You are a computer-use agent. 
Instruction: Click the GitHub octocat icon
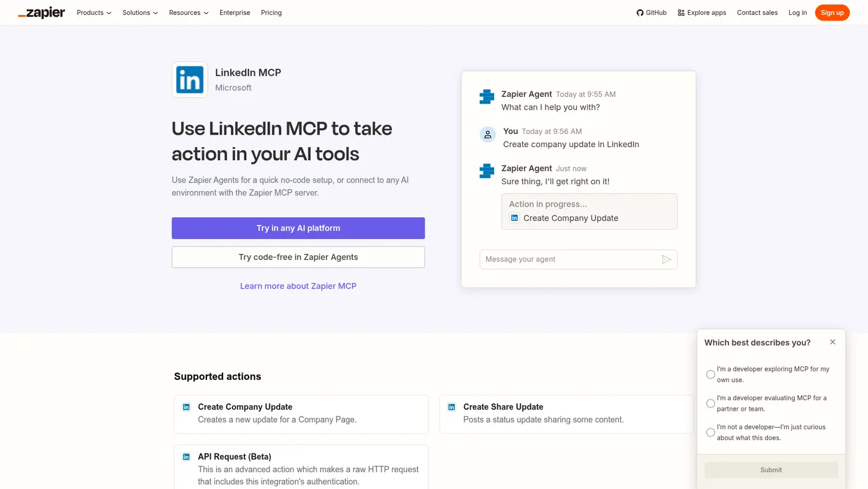[x=640, y=12]
